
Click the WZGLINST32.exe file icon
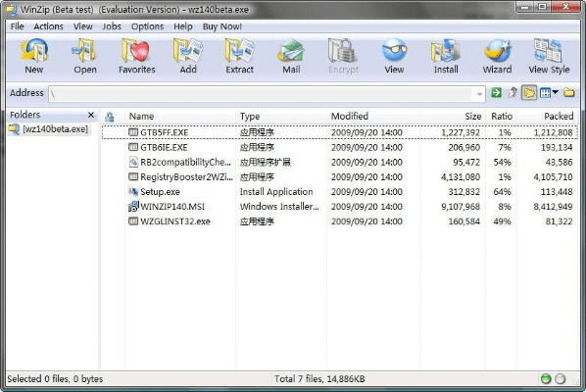coord(133,221)
